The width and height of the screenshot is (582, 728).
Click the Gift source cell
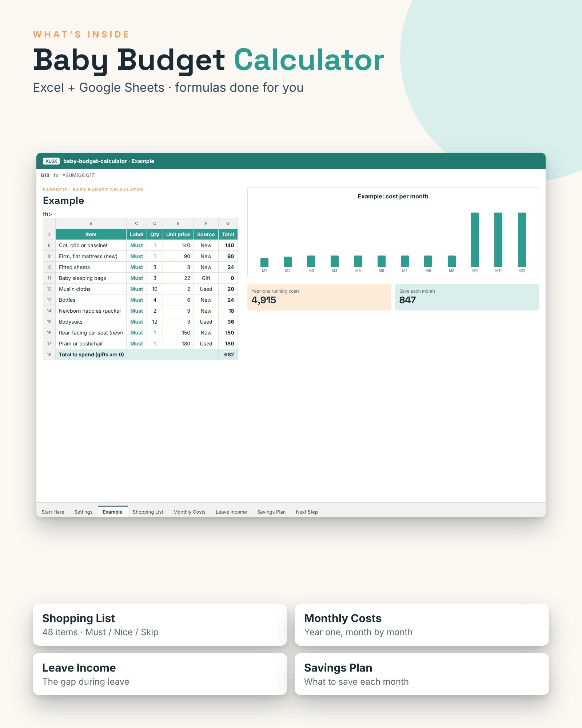pos(206,278)
